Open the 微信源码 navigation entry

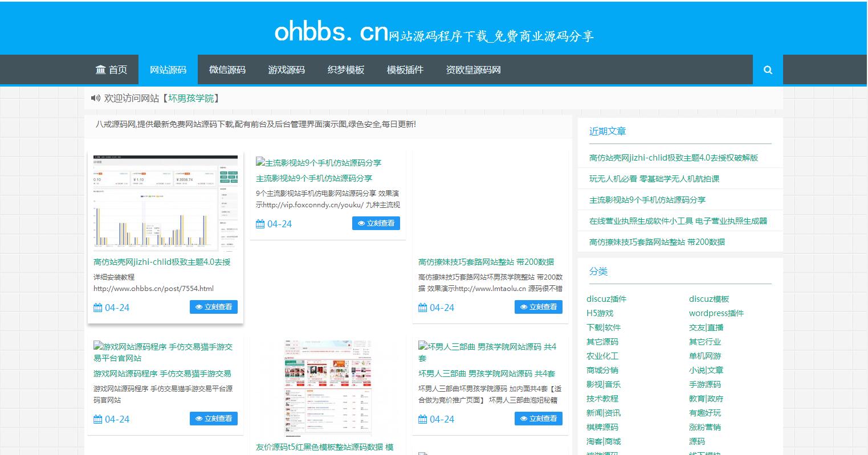pyautogui.click(x=227, y=69)
